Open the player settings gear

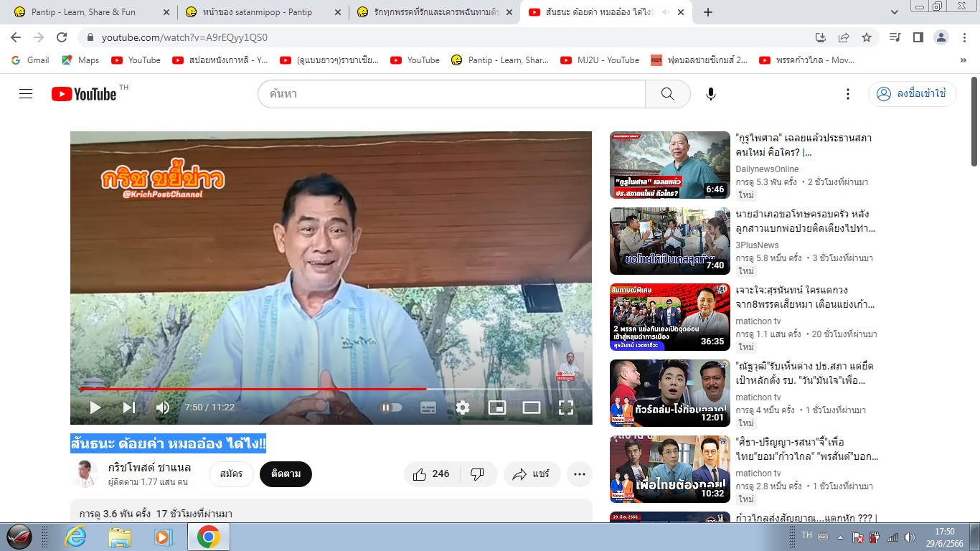[x=463, y=408]
